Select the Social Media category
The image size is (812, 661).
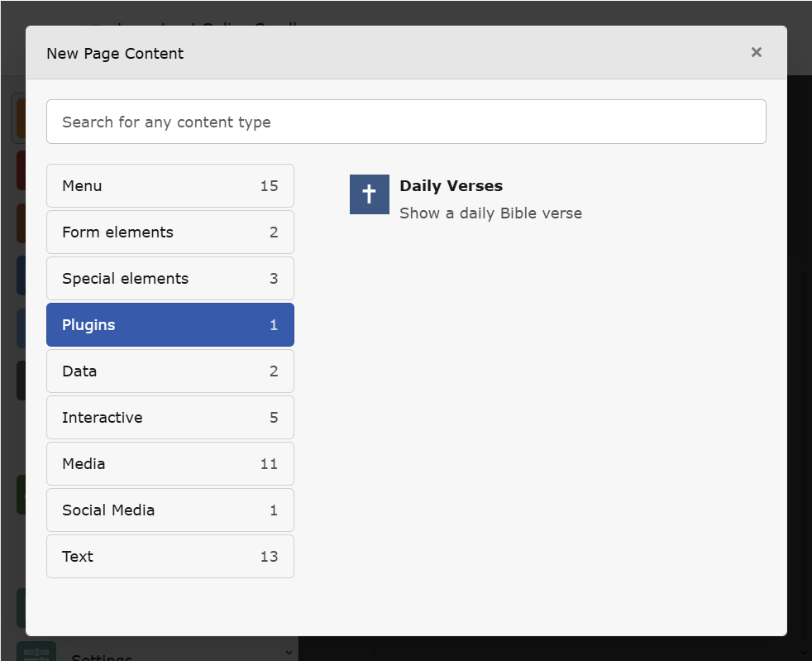coord(170,510)
